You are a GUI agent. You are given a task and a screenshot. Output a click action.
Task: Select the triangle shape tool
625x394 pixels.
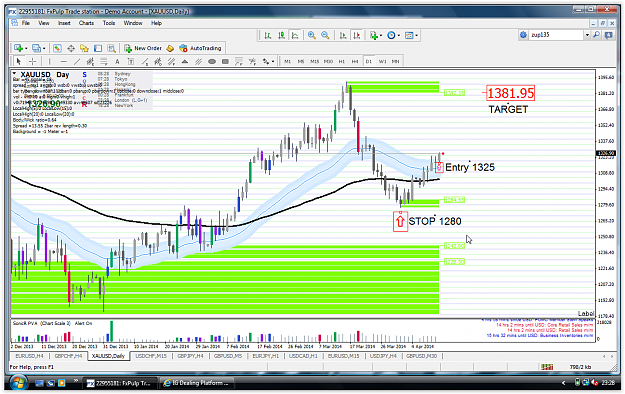pyautogui.click(x=185, y=61)
